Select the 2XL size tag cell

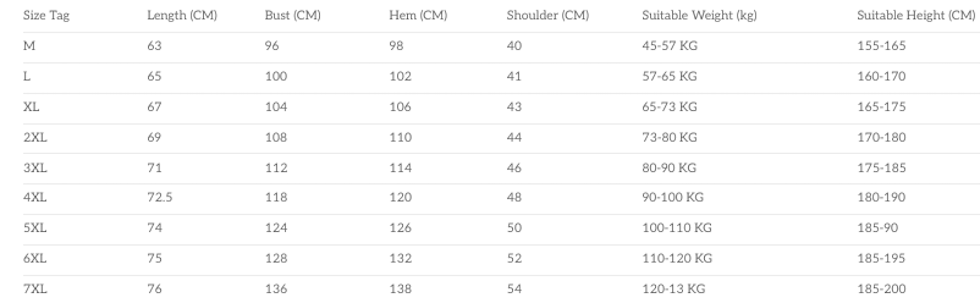pyautogui.click(x=35, y=137)
